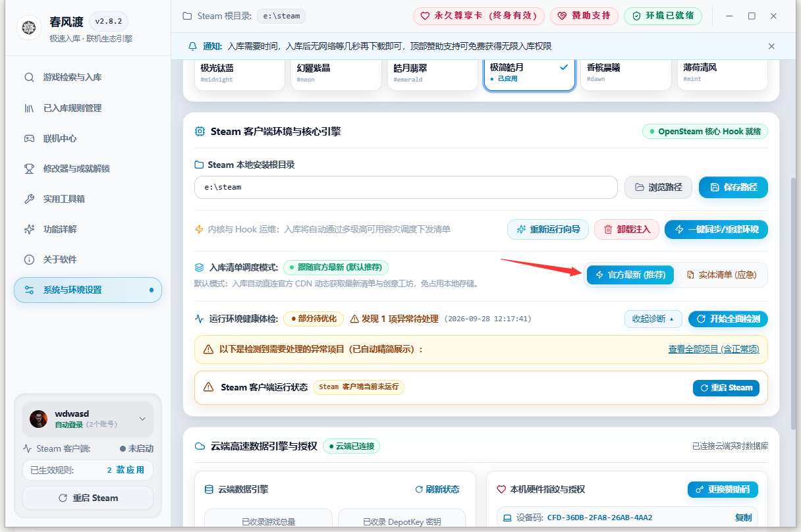Click the pulse icon beside 运行环境健康体检
801x532 pixels.
pyautogui.click(x=200, y=319)
